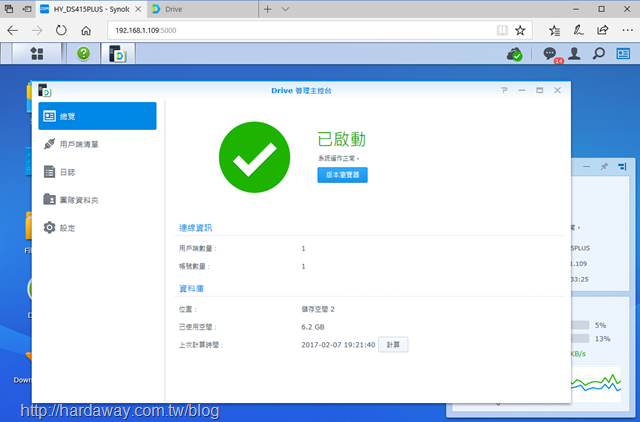
Task: Click the network traffic graph in widget
Action: point(596,384)
